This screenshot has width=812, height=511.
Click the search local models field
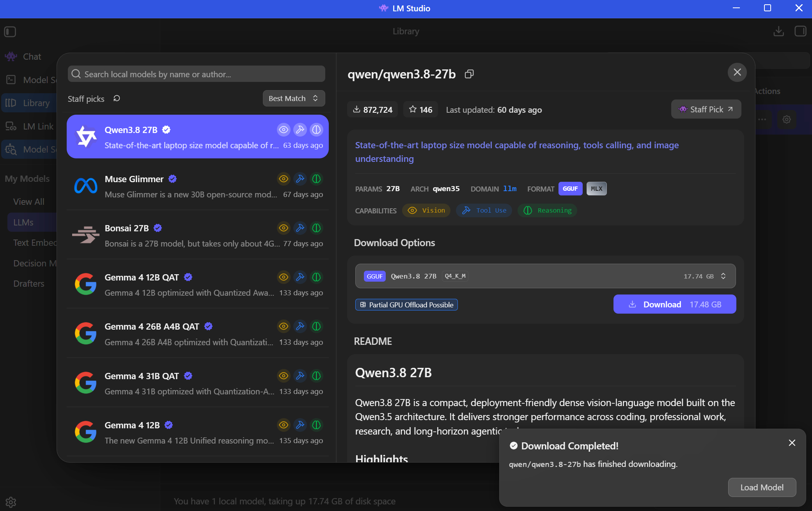[x=196, y=74]
